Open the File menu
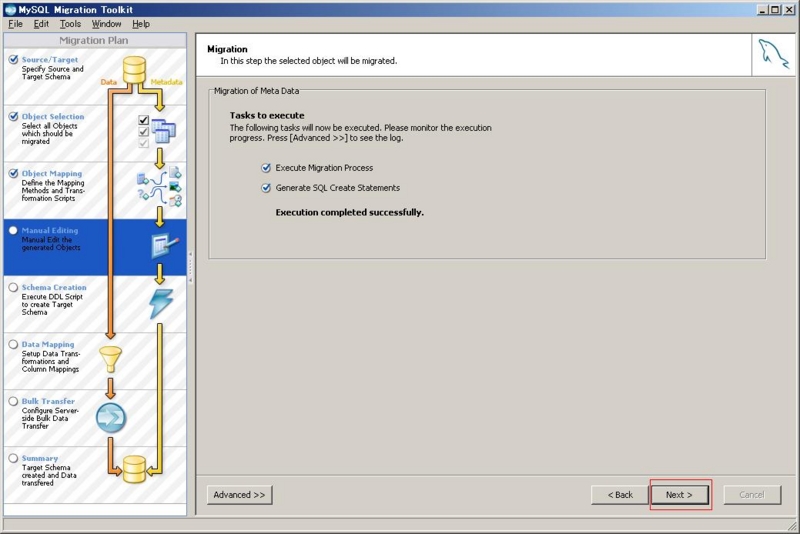The height and width of the screenshot is (534, 800). pyautogui.click(x=15, y=24)
